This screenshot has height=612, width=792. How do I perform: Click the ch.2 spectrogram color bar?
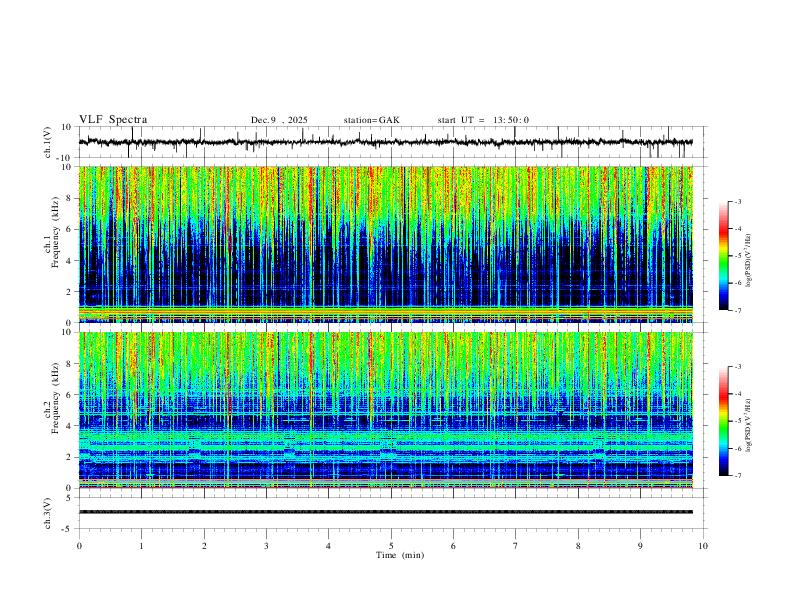(723, 421)
